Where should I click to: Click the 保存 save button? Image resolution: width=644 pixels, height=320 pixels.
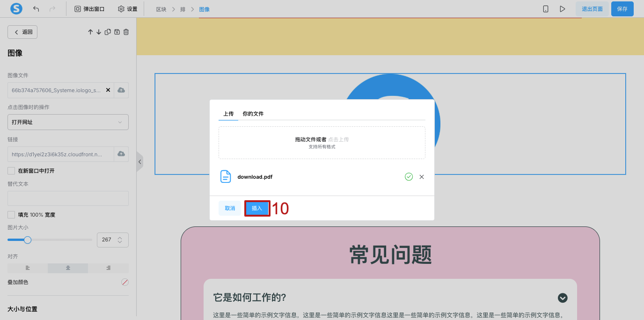click(x=622, y=9)
